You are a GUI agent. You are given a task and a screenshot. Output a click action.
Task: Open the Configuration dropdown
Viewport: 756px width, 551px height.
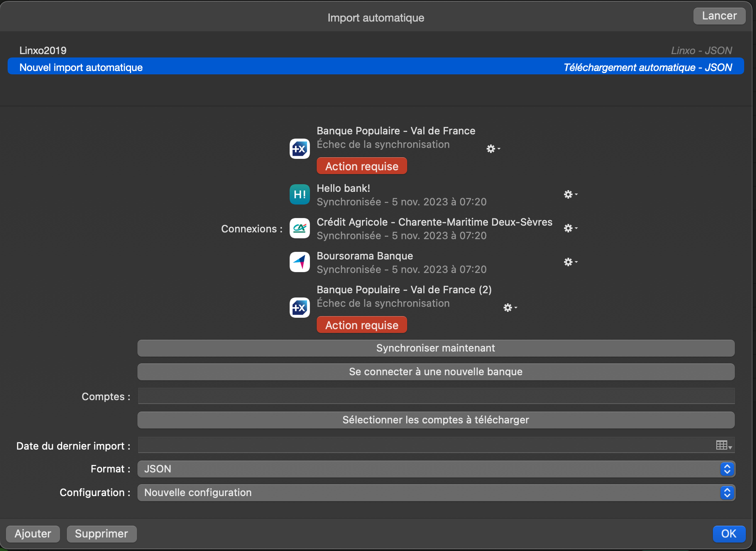436,493
